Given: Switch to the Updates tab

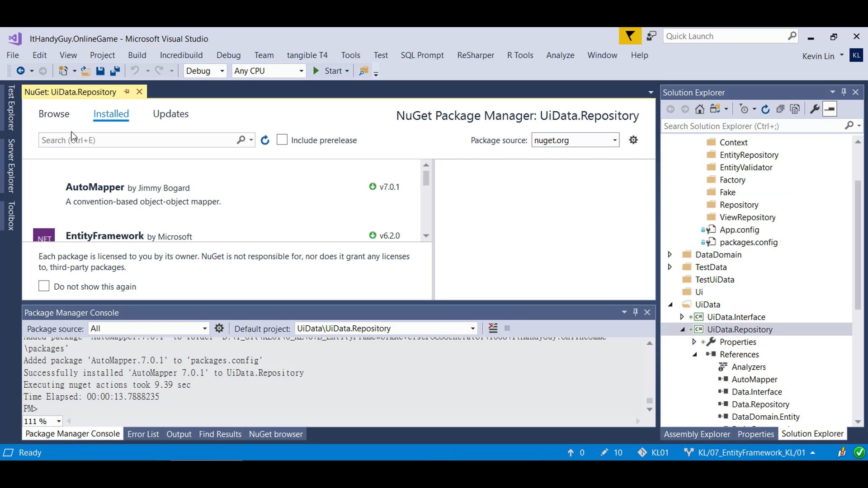Looking at the screenshot, I should (x=170, y=114).
